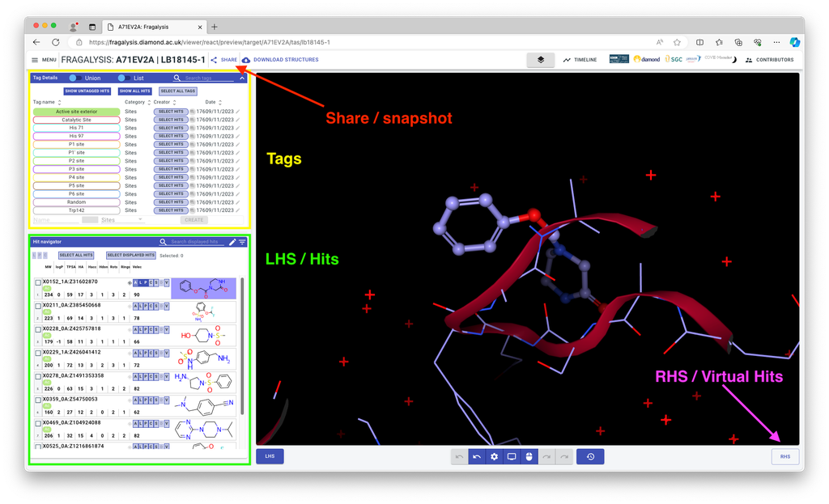Image resolution: width=829 pixels, height=504 pixels.
Task: Go back in browser
Action: pyautogui.click(x=36, y=42)
